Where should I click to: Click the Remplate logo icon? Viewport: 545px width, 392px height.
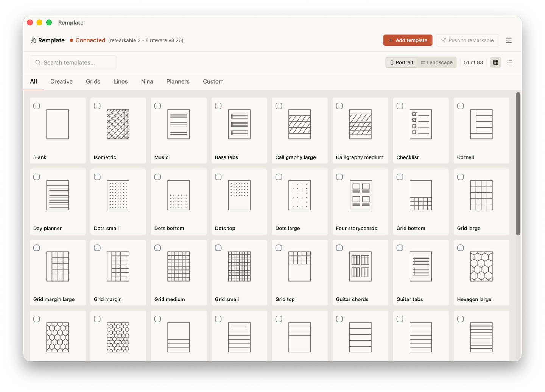33,40
